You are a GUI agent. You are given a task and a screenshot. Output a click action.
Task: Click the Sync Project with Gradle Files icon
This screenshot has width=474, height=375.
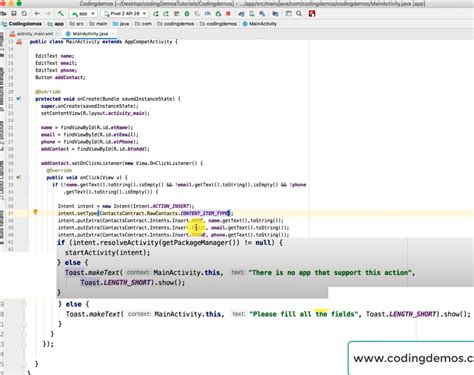click(241, 14)
